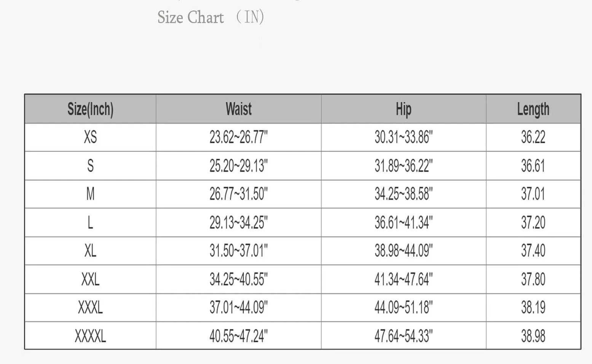Click the S size row label

coord(90,166)
